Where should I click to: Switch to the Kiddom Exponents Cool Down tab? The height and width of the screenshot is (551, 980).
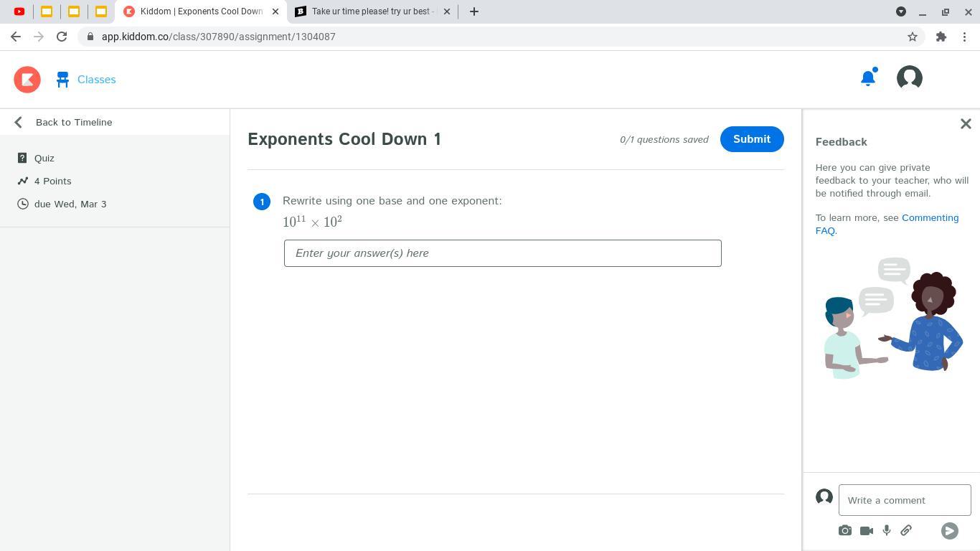[x=201, y=11]
